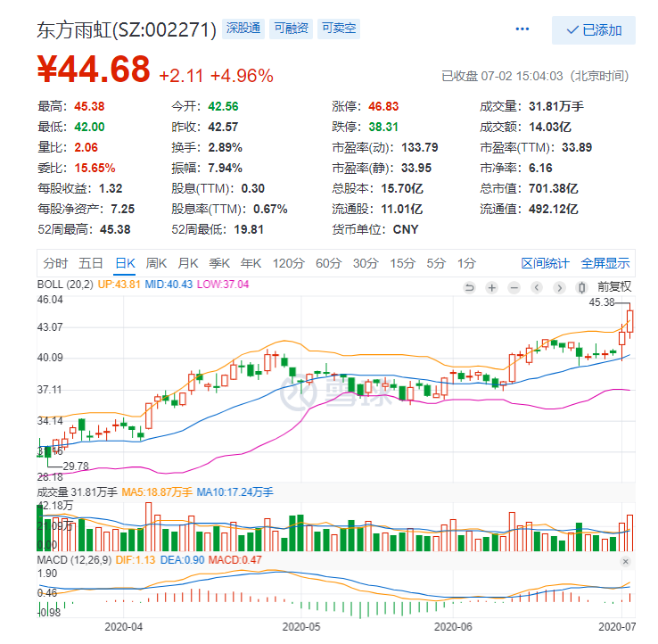Click the 换手 2.89% value
This screenshot has height=644, width=658.
[226, 147]
